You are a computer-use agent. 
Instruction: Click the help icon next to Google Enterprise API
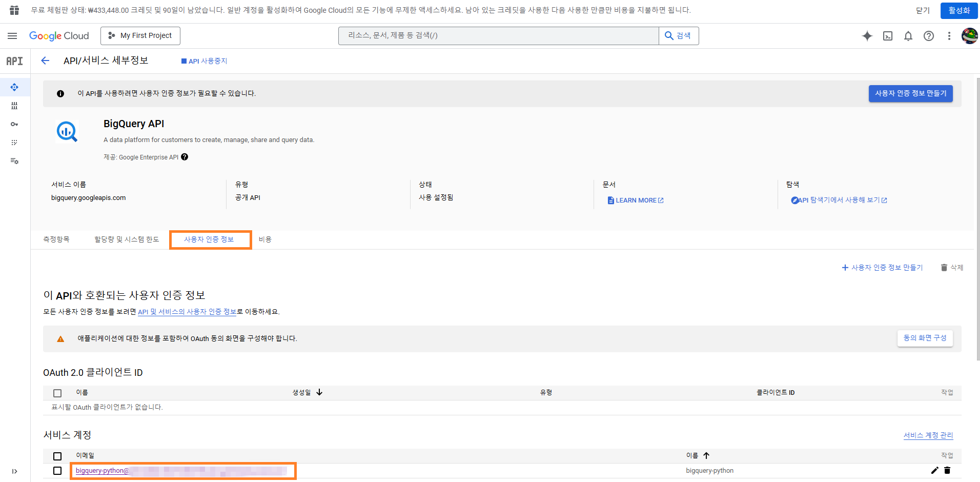185,157
